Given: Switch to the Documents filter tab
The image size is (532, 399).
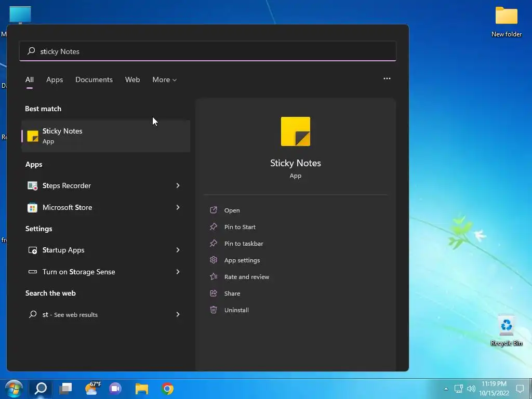Looking at the screenshot, I should tap(94, 79).
